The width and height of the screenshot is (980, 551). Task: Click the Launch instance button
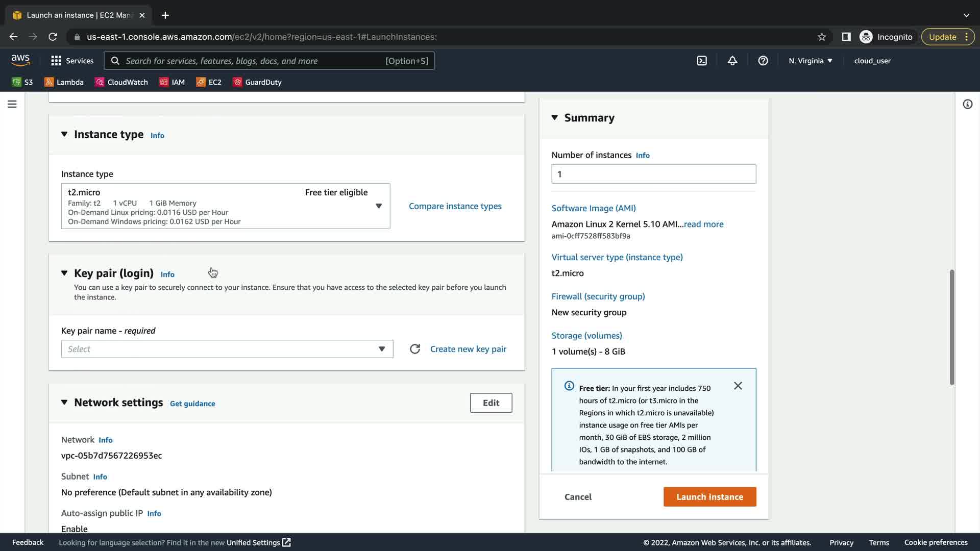point(709,497)
